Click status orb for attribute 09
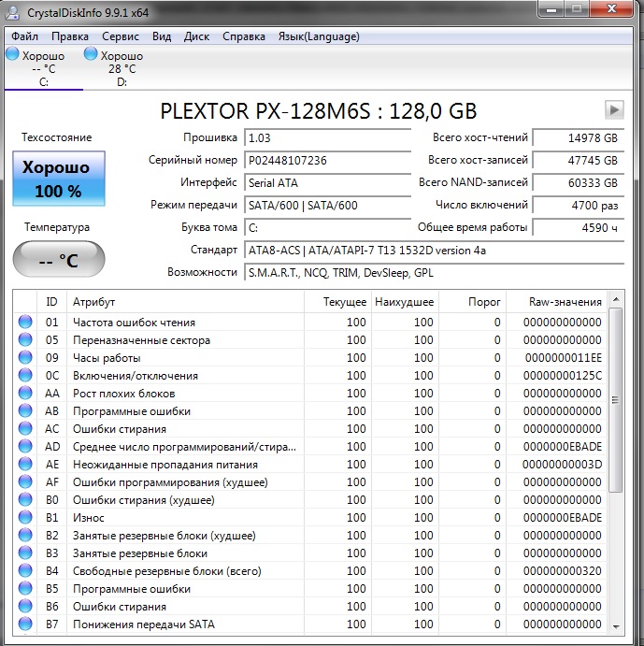The height and width of the screenshot is (646, 644). tap(25, 357)
